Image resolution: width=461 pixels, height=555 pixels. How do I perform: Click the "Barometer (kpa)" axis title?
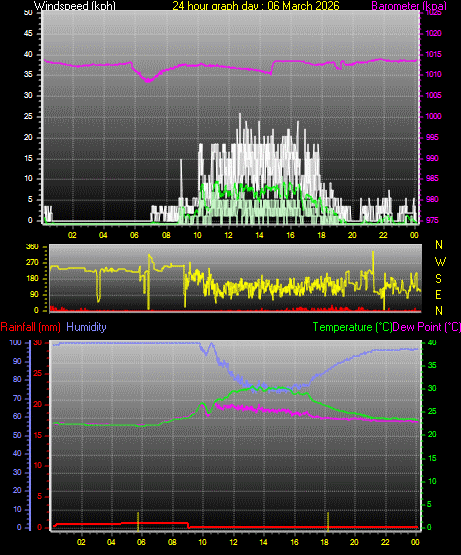click(409, 6)
